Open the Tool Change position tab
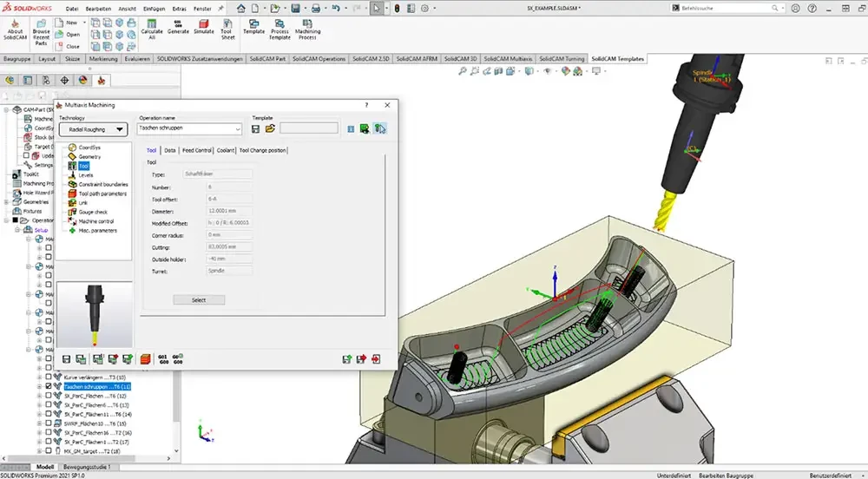 pos(262,150)
